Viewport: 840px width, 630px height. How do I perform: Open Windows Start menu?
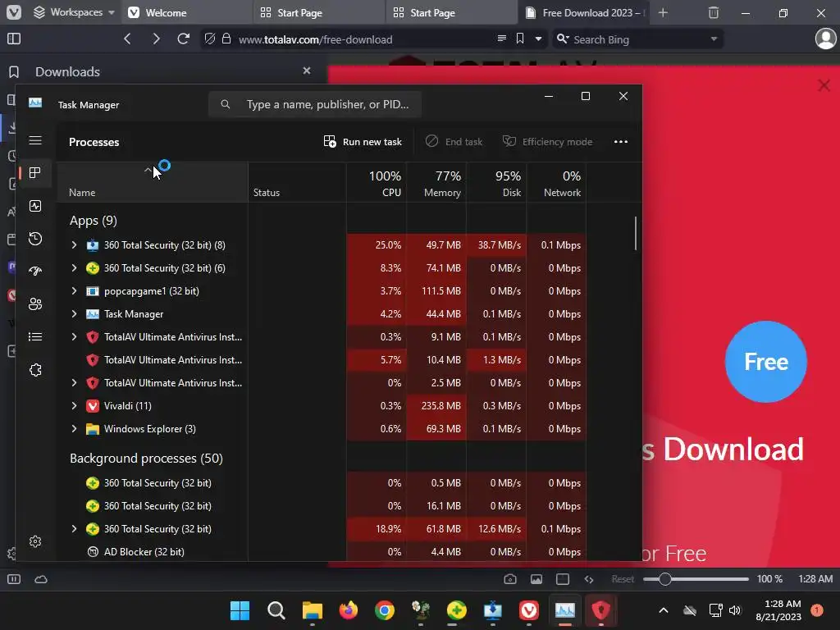[x=240, y=610]
